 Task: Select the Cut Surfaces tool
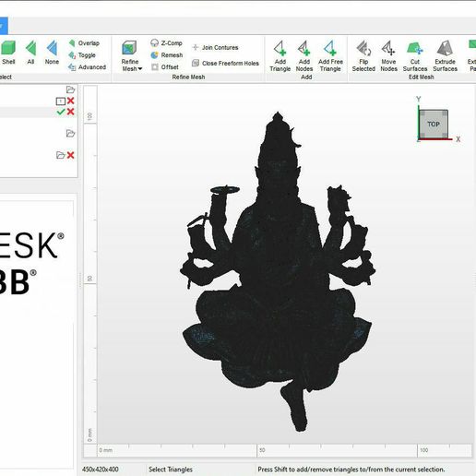(x=415, y=56)
